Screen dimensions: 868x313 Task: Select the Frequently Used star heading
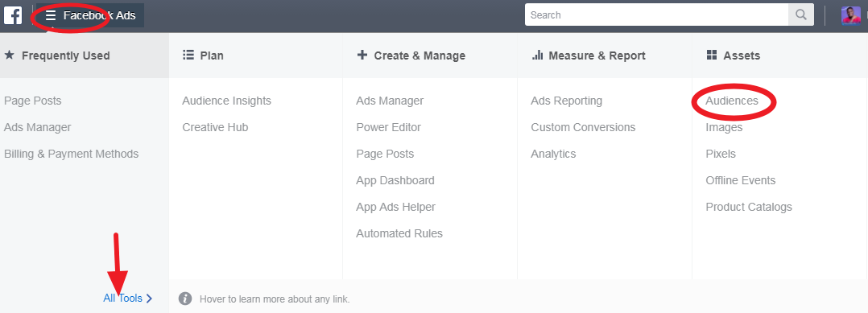pyautogui.click(x=57, y=56)
